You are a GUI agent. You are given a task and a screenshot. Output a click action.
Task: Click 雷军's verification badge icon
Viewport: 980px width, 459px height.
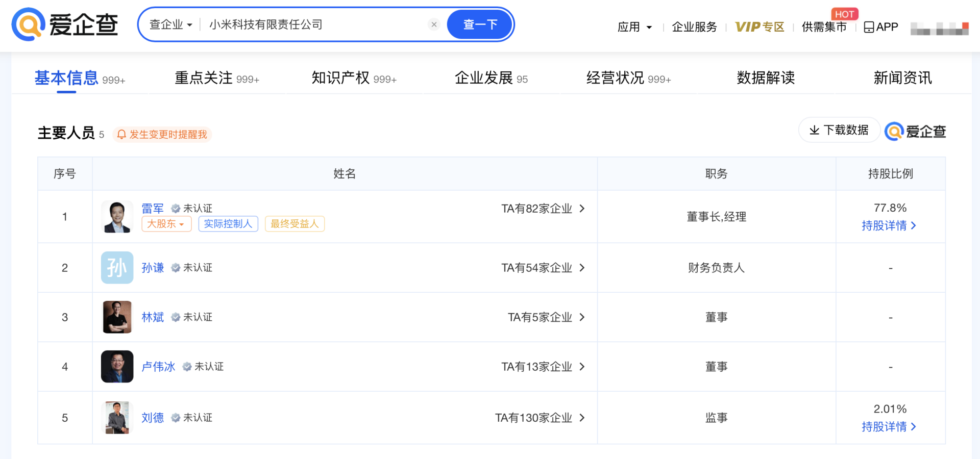(176, 209)
